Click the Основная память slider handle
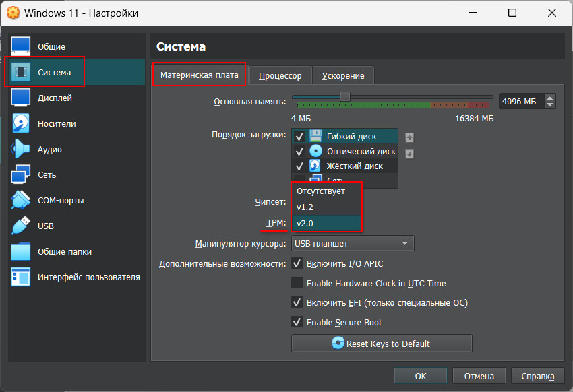Image resolution: width=573 pixels, height=392 pixels. [345, 97]
